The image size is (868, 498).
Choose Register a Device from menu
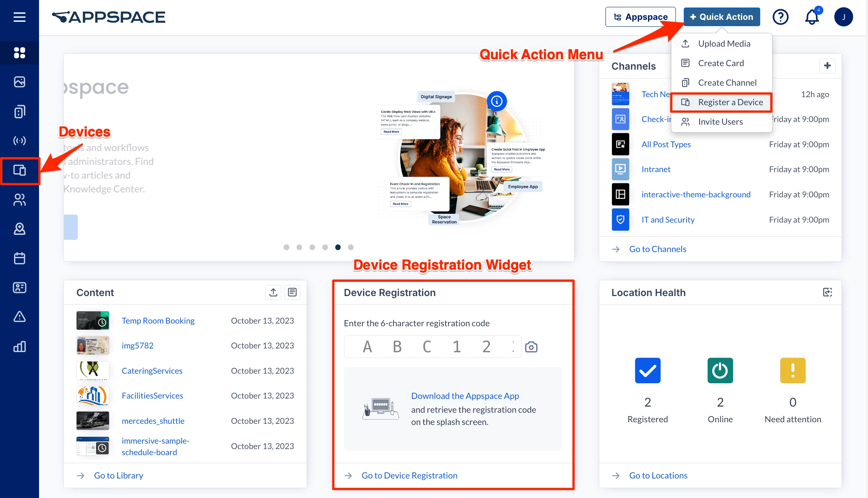pos(730,103)
